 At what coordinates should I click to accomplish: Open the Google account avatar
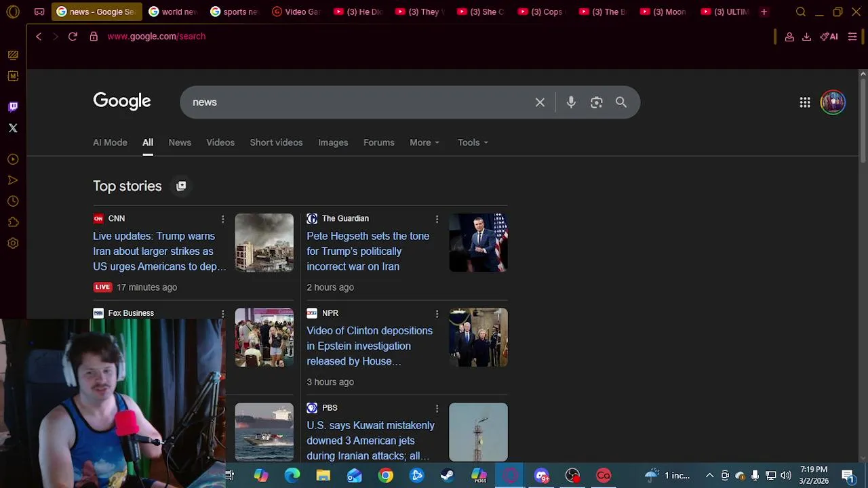tap(833, 102)
